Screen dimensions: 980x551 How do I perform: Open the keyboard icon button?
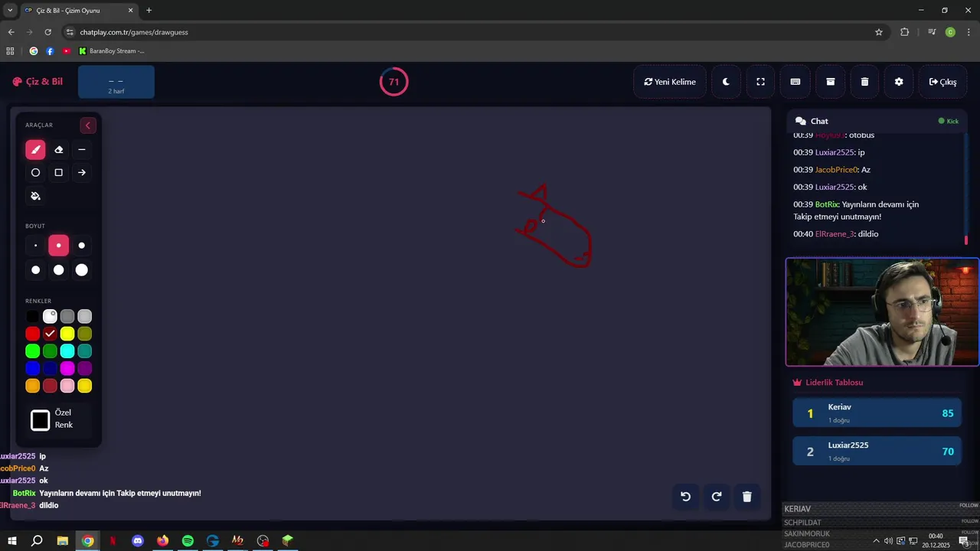click(x=795, y=82)
